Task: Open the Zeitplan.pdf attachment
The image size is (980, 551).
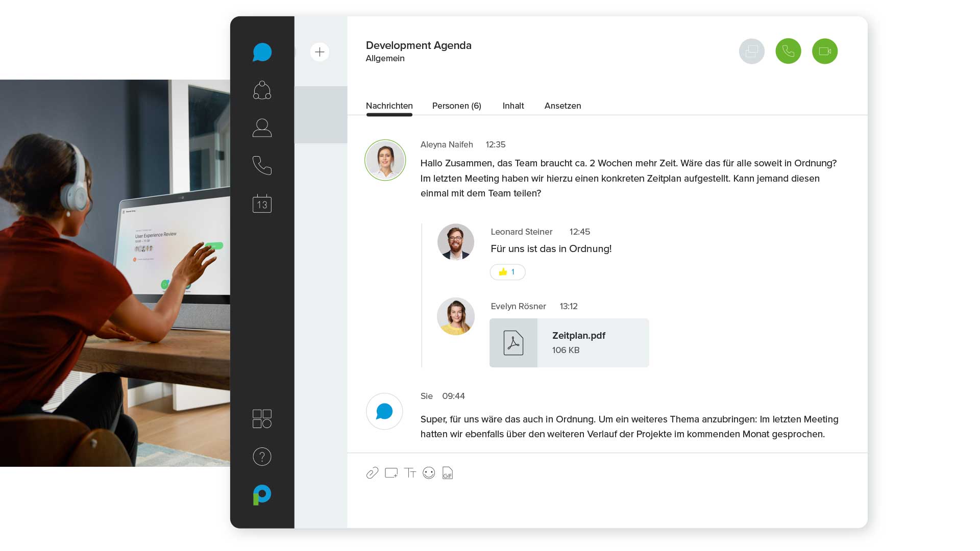Action: 569,343
